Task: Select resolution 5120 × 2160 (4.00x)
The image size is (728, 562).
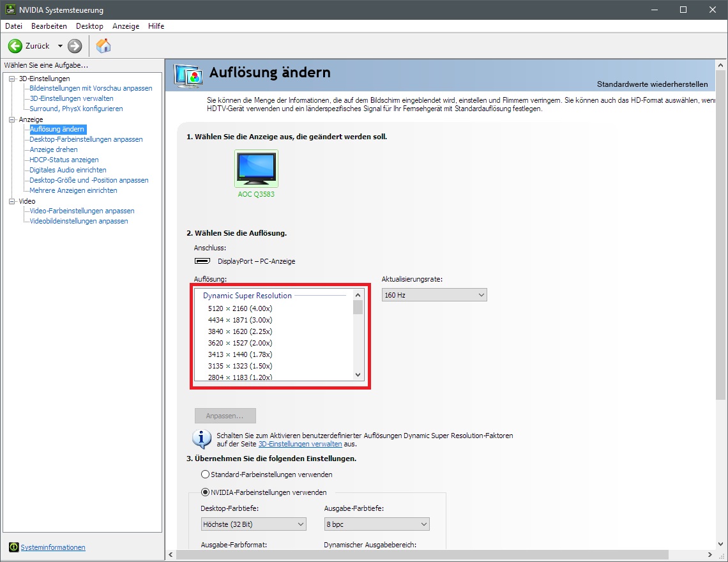Action: [240, 308]
